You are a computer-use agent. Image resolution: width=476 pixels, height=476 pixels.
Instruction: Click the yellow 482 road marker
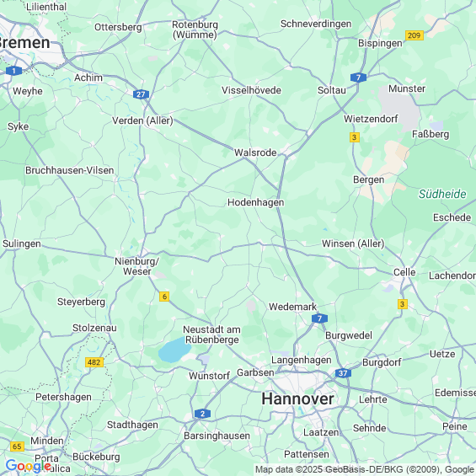click(94, 362)
